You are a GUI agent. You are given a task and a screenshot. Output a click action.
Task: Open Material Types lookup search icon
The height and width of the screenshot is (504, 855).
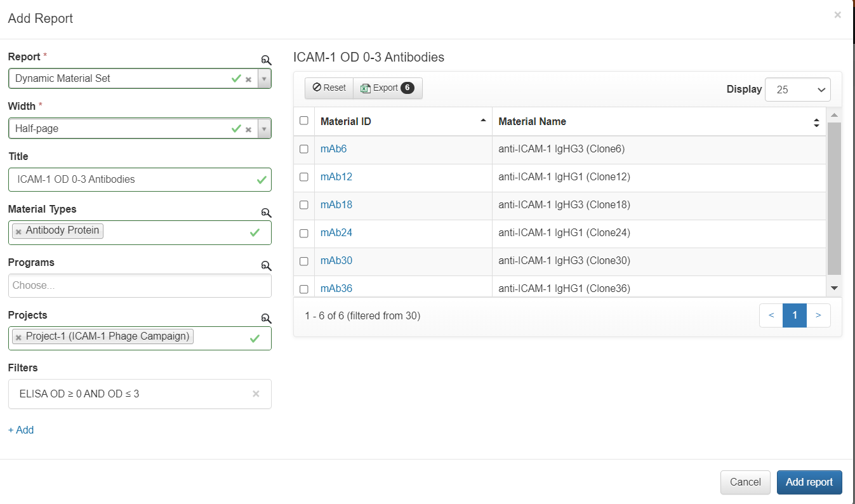coord(267,213)
